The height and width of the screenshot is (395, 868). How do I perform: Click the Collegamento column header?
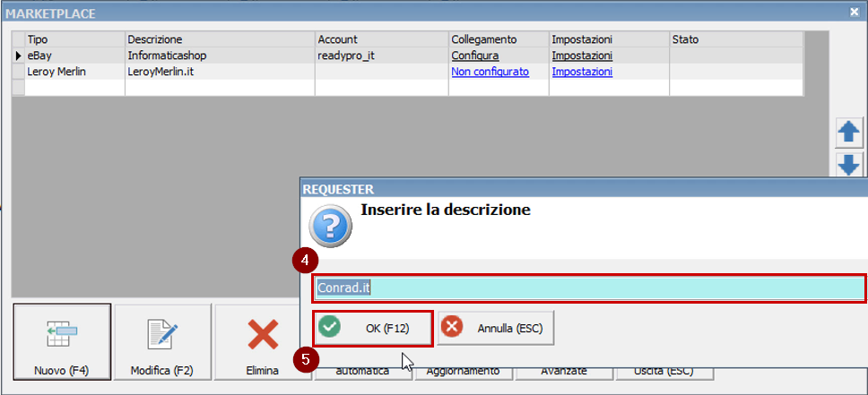(x=499, y=39)
